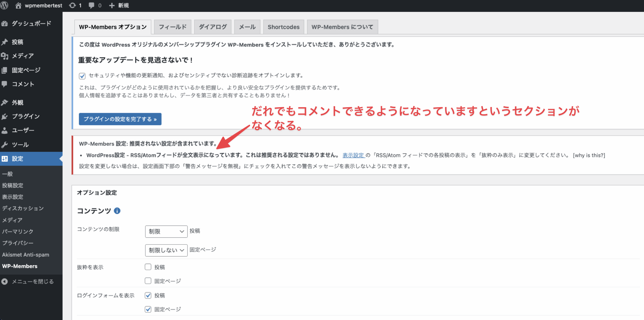Open the 制限しない dropdown for 固定ページ
This screenshot has width=644, height=320.
[x=166, y=250]
